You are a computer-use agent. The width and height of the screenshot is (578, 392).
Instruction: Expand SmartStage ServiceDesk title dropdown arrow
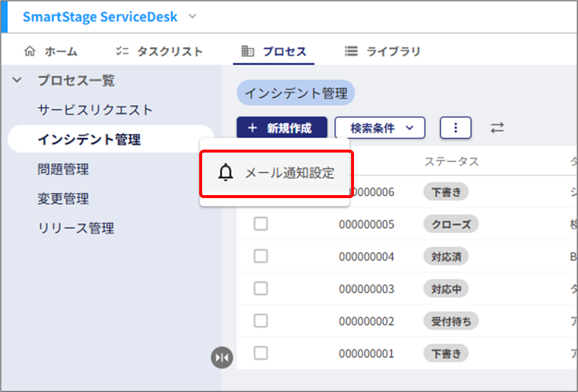[192, 17]
